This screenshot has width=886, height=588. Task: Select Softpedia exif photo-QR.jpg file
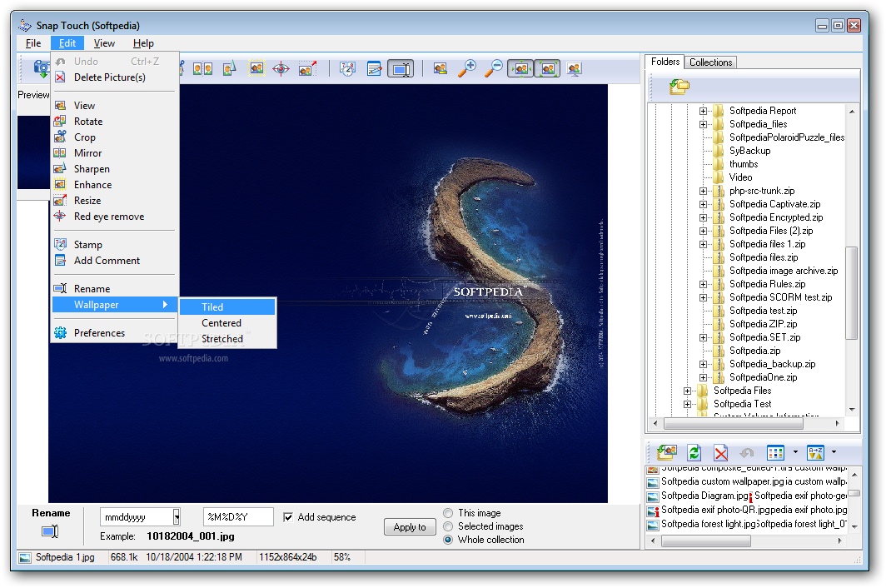717,510
